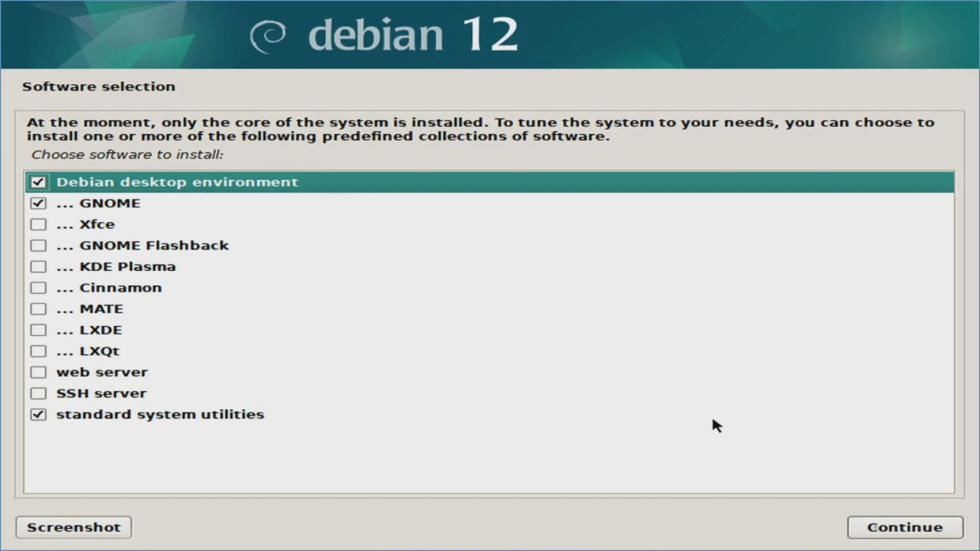This screenshot has width=980, height=551.
Task: Tick the GNOME Flashback checkbox
Action: [x=38, y=246]
